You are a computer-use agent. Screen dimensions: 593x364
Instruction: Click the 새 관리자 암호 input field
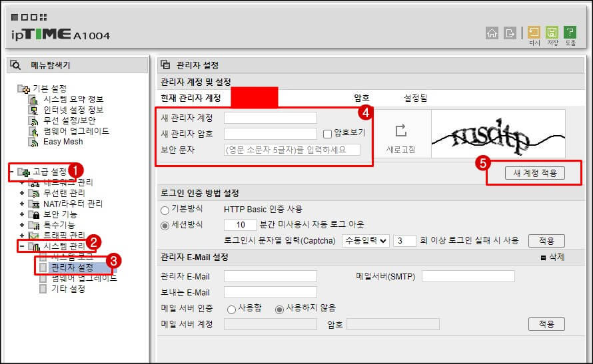[x=271, y=134]
